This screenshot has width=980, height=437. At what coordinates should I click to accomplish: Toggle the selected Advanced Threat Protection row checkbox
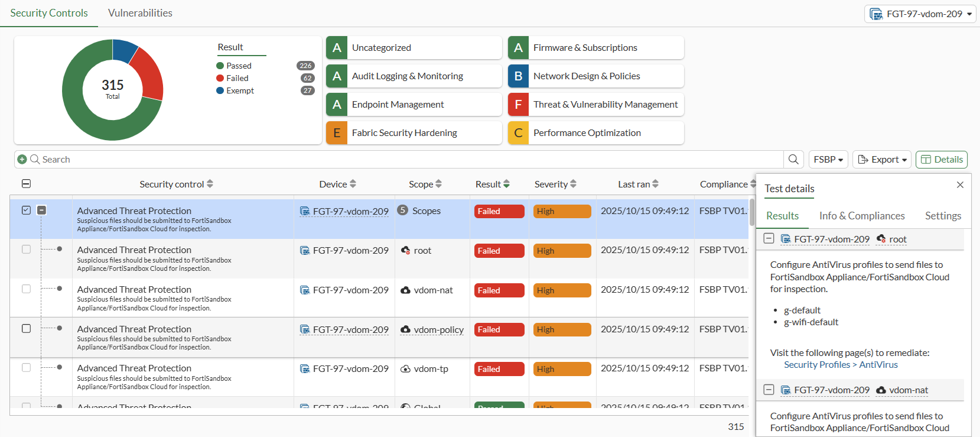[x=26, y=210]
